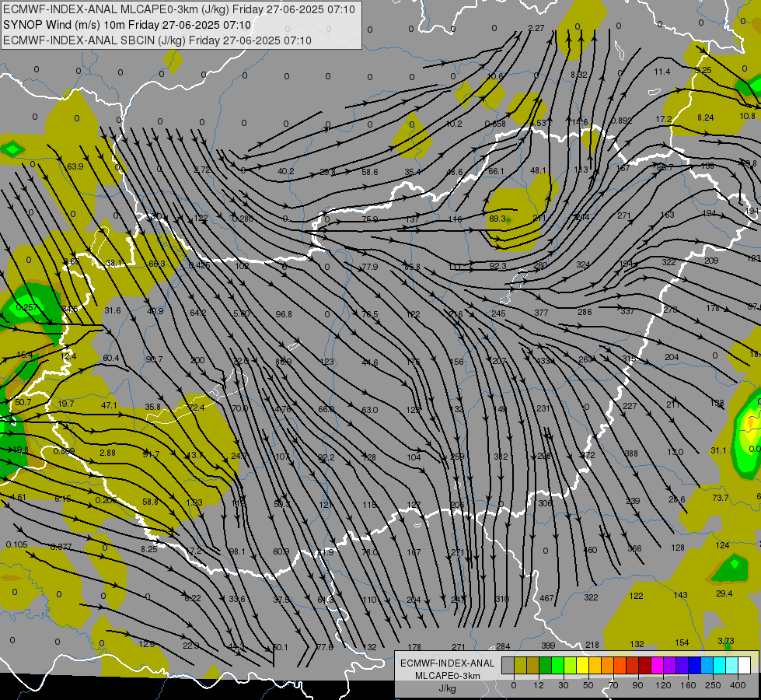Click the map value 399
The height and width of the screenshot is (700, 761).
548,646
